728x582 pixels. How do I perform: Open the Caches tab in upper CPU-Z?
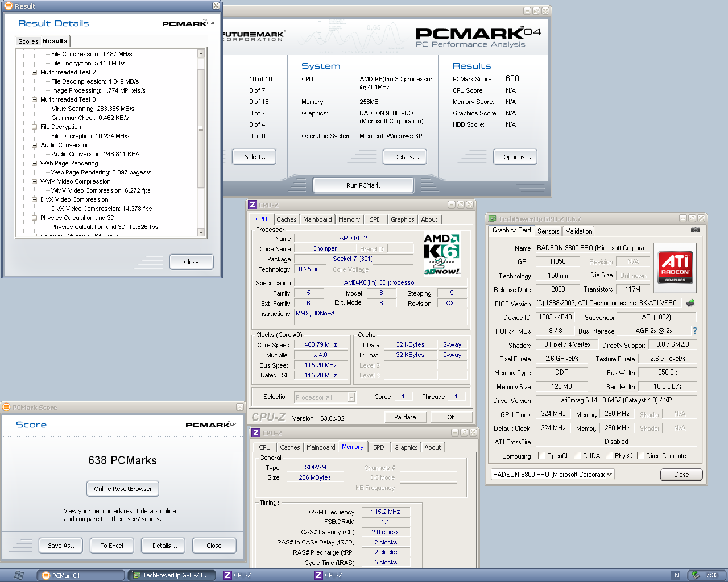pyautogui.click(x=287, y=219)
